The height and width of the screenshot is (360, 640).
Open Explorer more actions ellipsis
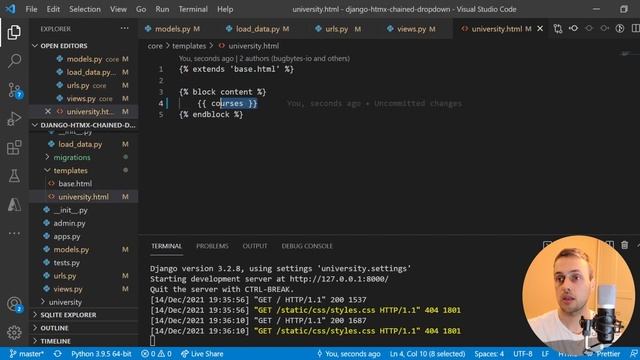(x=124, y=29)
